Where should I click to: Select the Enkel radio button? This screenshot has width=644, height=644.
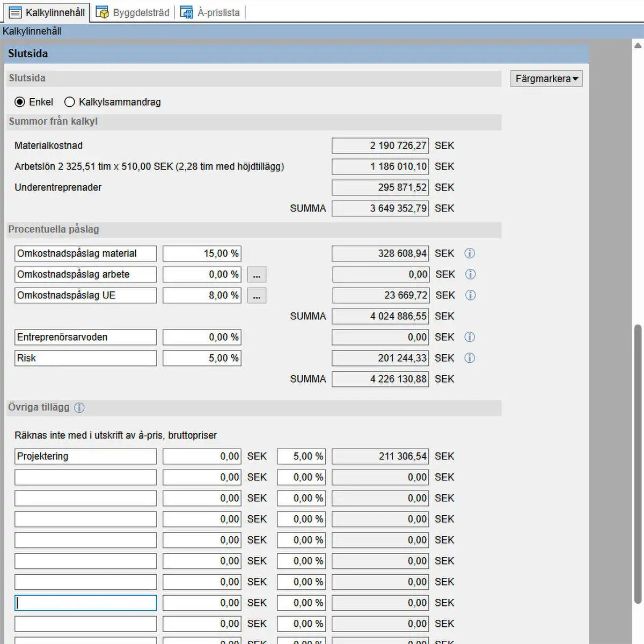pos(20,102)
